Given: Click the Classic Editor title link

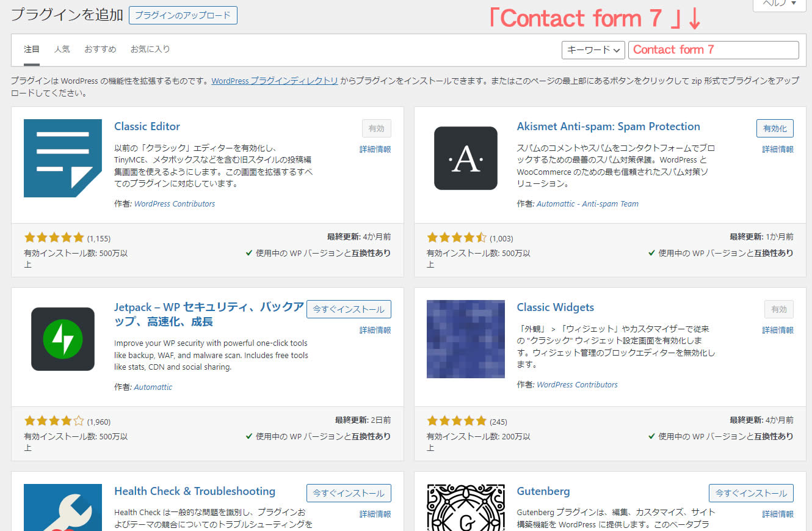Looking at the screenshot, I should point(147,126).
